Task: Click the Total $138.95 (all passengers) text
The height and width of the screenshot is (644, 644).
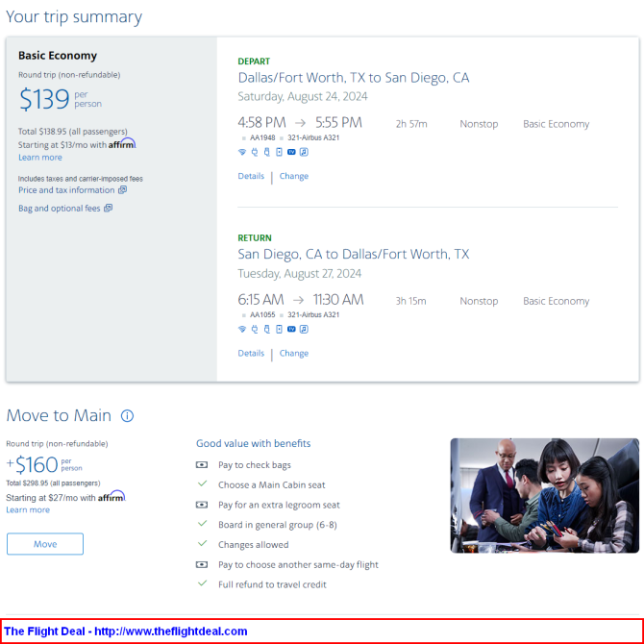Action: (x=73, y=132)
